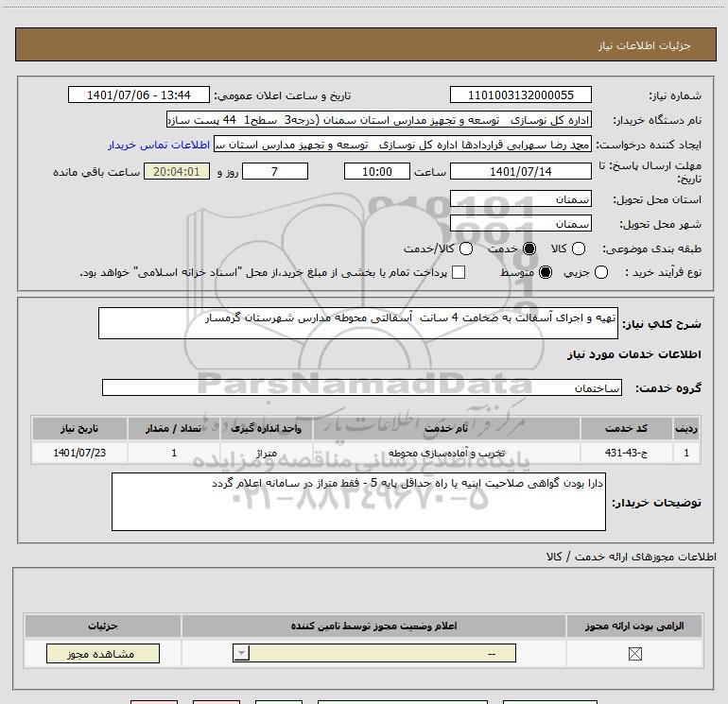Click the جزئیات اطلاعات نیاز page title
This screenshot has width=728, height=704.
645,45
